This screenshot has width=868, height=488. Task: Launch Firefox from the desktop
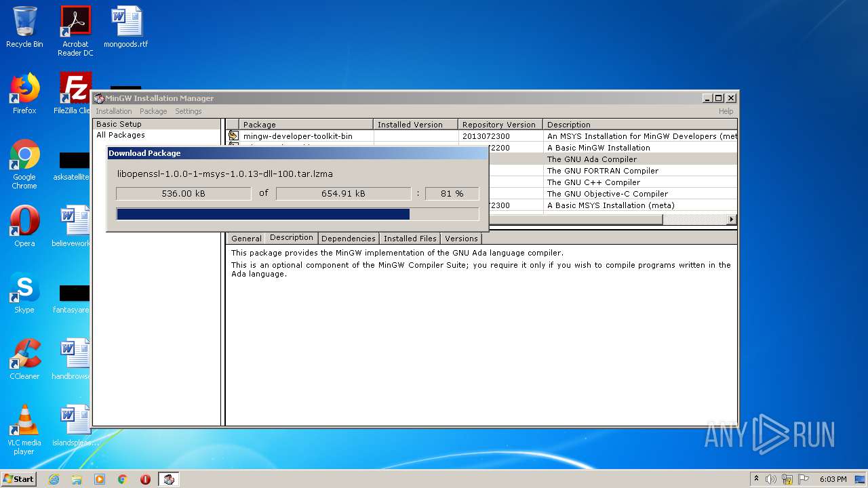[x=24, y=94]
